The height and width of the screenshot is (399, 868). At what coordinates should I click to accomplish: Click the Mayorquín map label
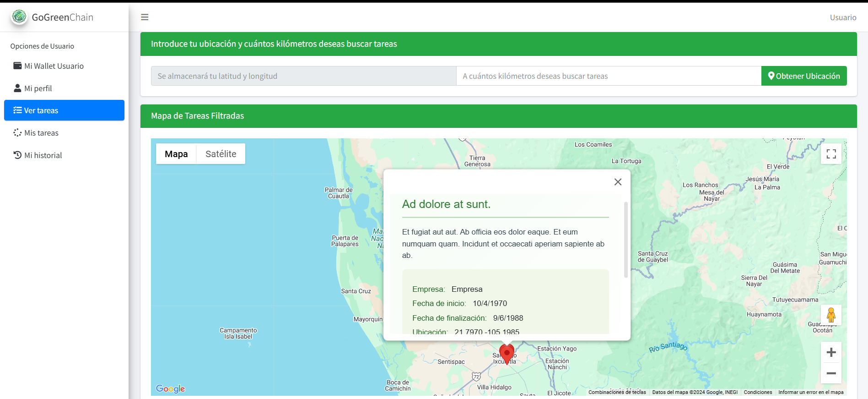(368, 319)
